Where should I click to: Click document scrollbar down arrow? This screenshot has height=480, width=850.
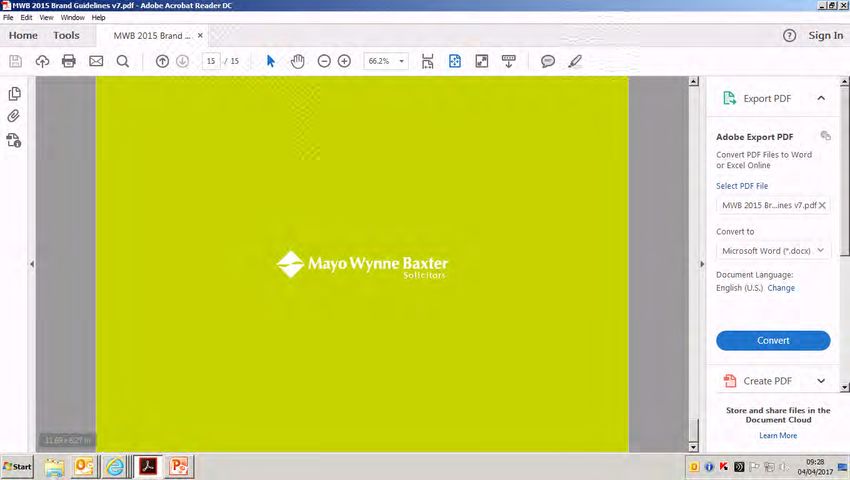coord(693,447)
